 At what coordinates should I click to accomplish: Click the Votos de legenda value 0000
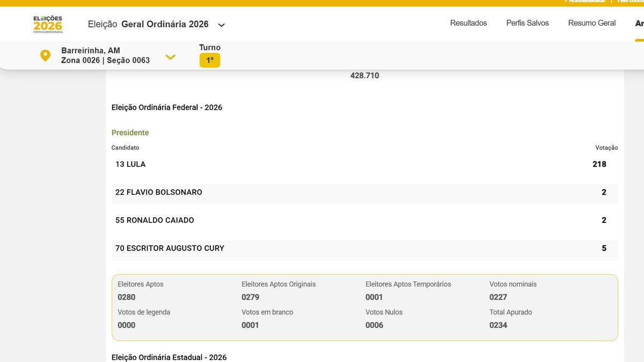(x=127, y=325)
